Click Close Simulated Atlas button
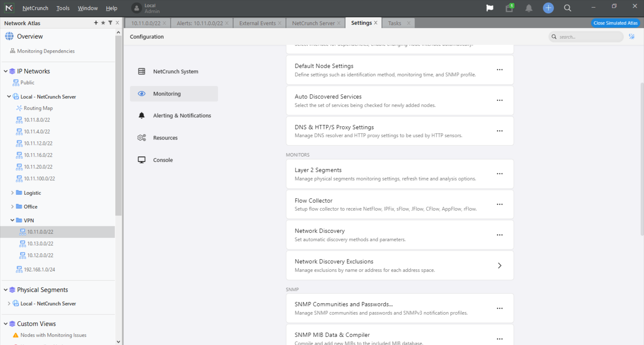644x345 pixels. [x=615, y=23]
